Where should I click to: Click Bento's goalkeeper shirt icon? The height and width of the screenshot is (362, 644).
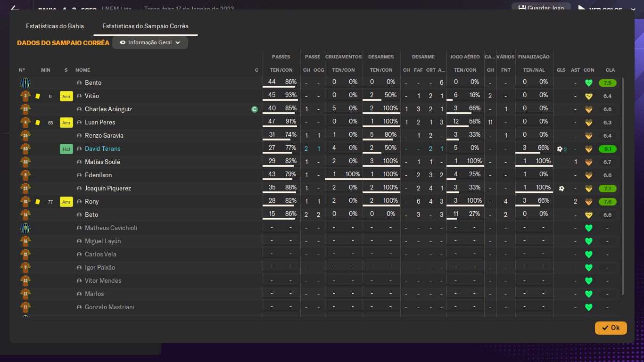pyautogui.click(x=25, y=83)
